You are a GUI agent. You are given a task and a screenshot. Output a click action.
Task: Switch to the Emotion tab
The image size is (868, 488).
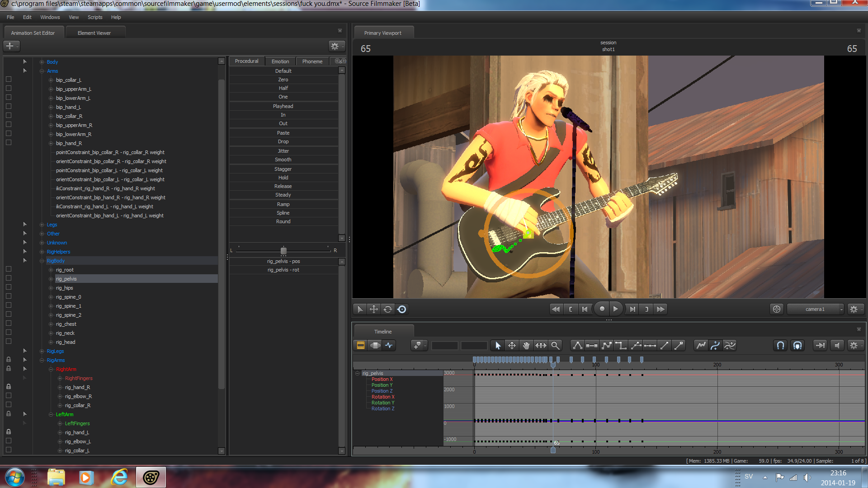click(279, 61)
